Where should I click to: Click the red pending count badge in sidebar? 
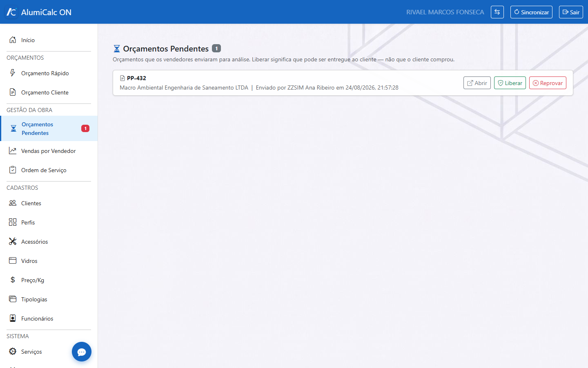pyautogui.click(x=85, y=128)
